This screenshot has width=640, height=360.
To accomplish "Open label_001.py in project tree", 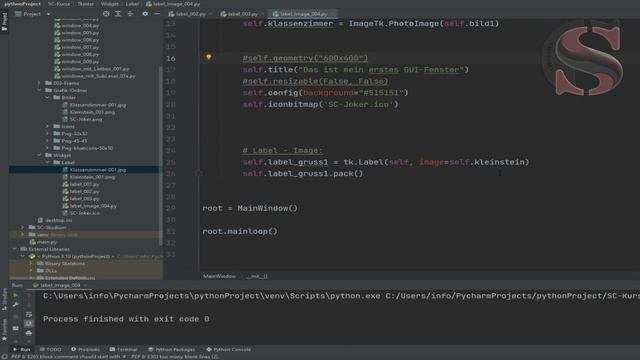I will coord(84,184).
